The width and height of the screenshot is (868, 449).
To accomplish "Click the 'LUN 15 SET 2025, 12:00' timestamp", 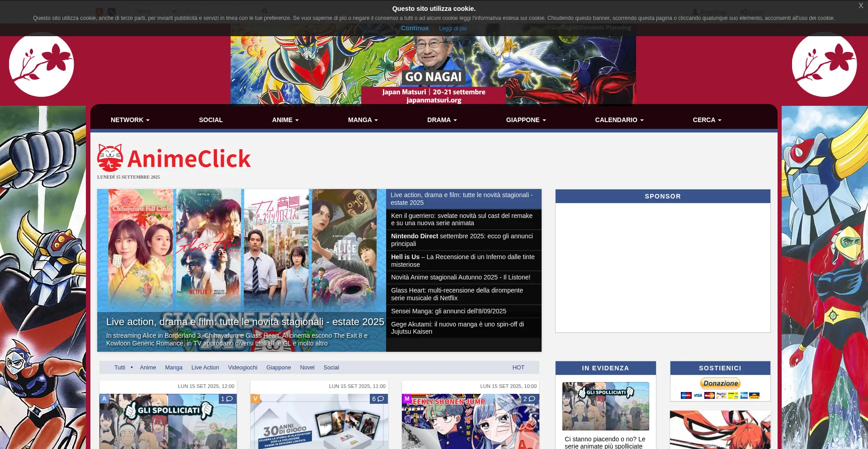I will (x=206, y=386).
